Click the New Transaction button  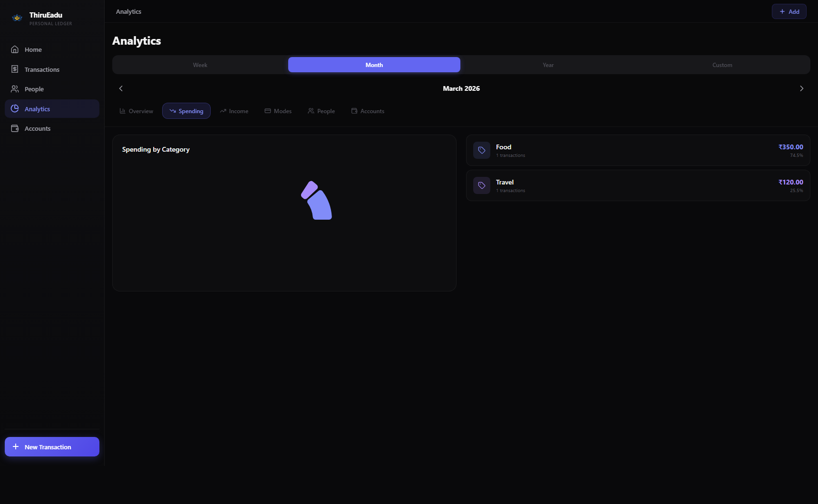[x=51, y=446]
